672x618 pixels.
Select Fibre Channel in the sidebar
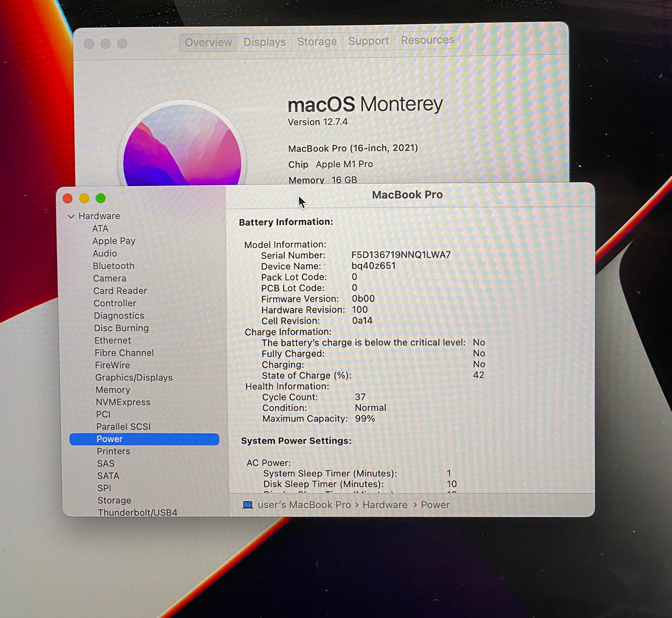point(124,352)
